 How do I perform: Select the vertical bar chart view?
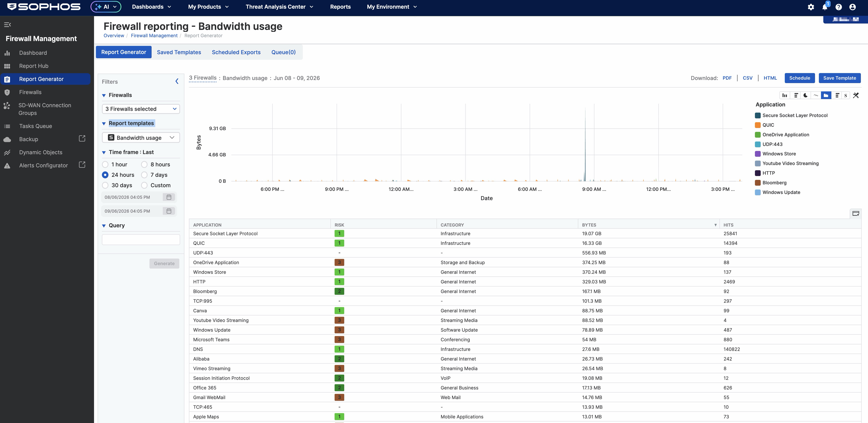pyautogui.click(x=784, y=95)
